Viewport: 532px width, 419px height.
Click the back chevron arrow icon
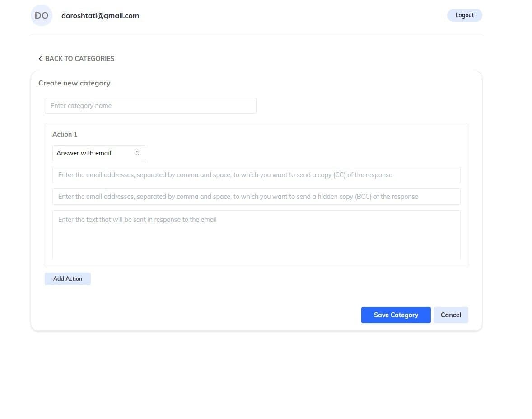pyautogui.click(x=40, y=59)
